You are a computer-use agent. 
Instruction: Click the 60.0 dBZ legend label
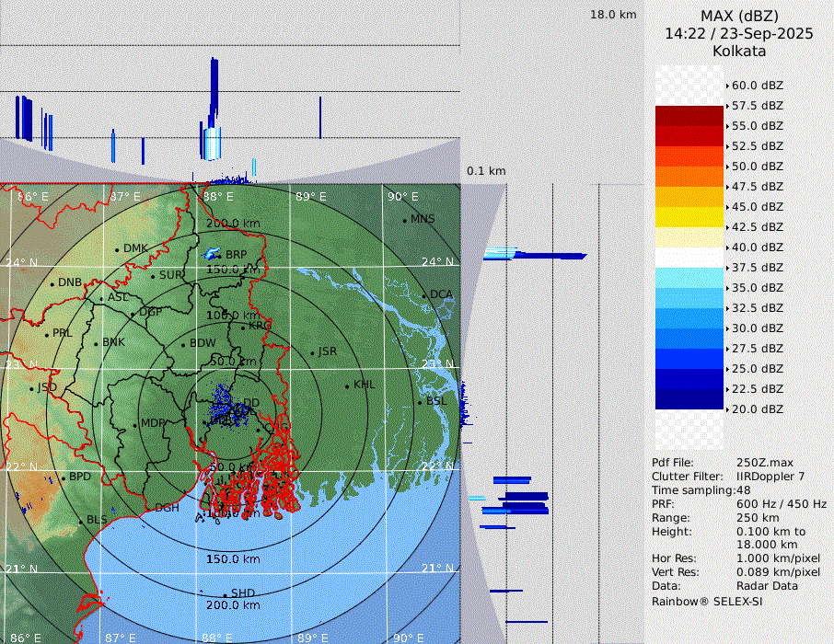point(757,86)
